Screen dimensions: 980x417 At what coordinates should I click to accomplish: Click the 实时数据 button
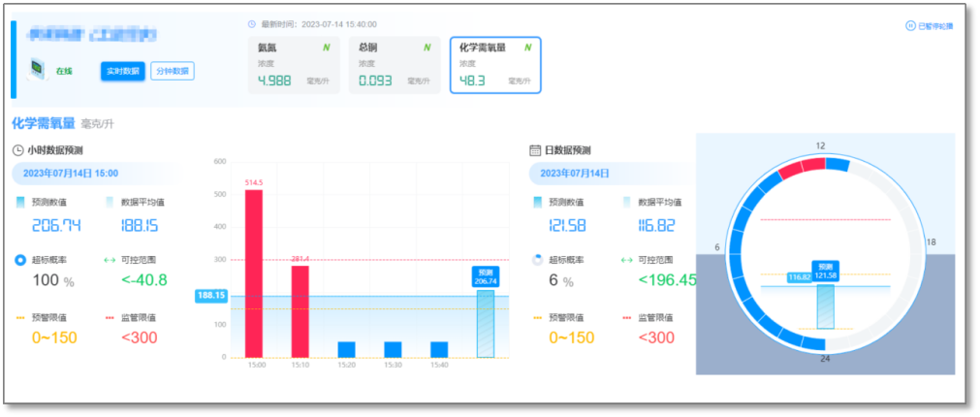123,71
